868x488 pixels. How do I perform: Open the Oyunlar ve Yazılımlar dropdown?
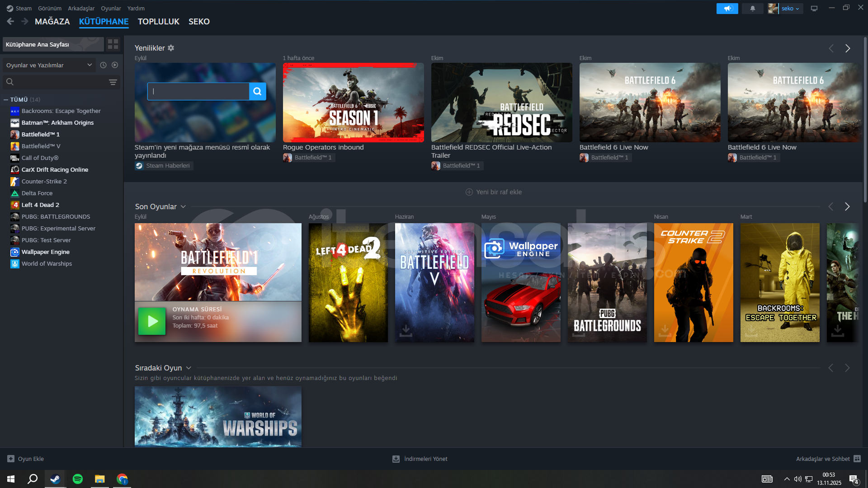(x=49, y=65)
